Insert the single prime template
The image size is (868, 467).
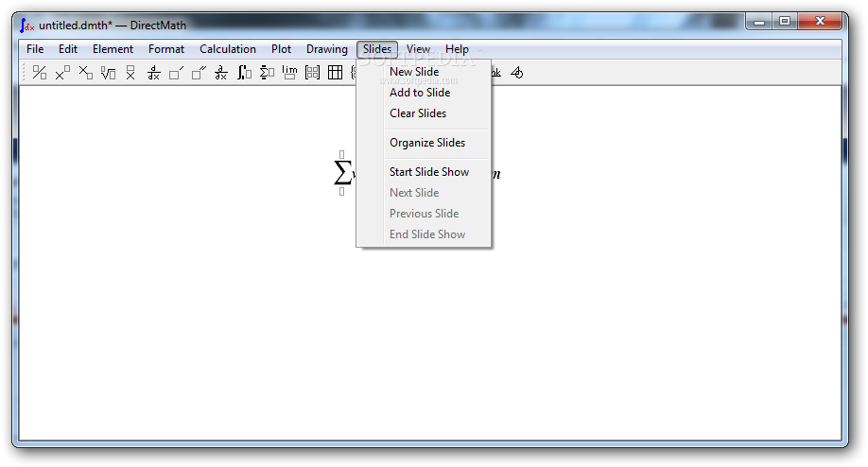(x=176, y=73)
